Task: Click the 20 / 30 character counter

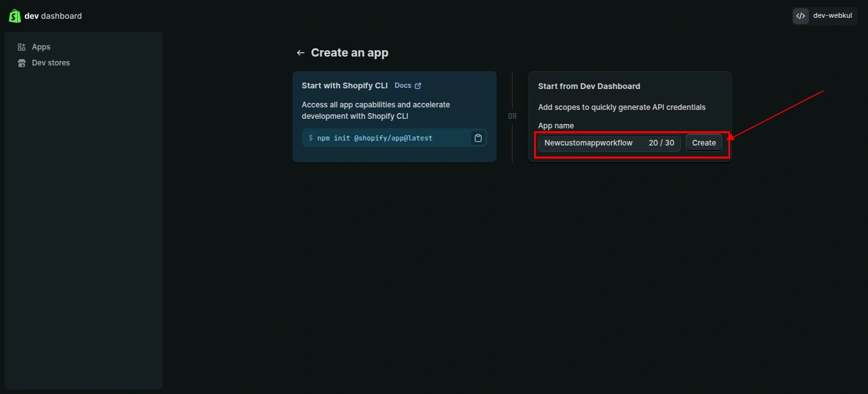Action: 661,143
